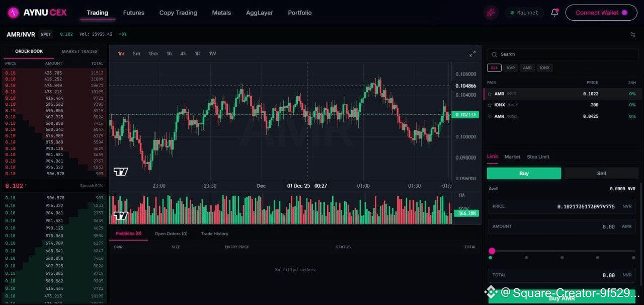Switch to Market Trades tab
This screenshot has height=305, width=644.
click(79, 51)
